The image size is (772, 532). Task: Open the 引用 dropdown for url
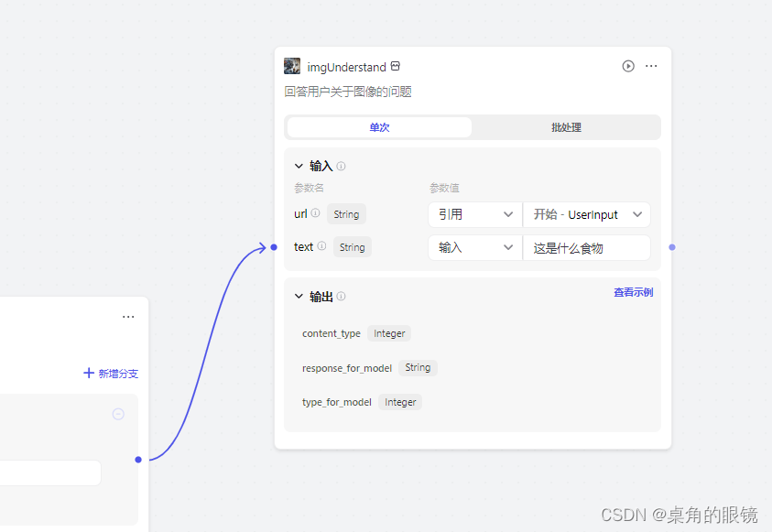[x=474, y=214]
